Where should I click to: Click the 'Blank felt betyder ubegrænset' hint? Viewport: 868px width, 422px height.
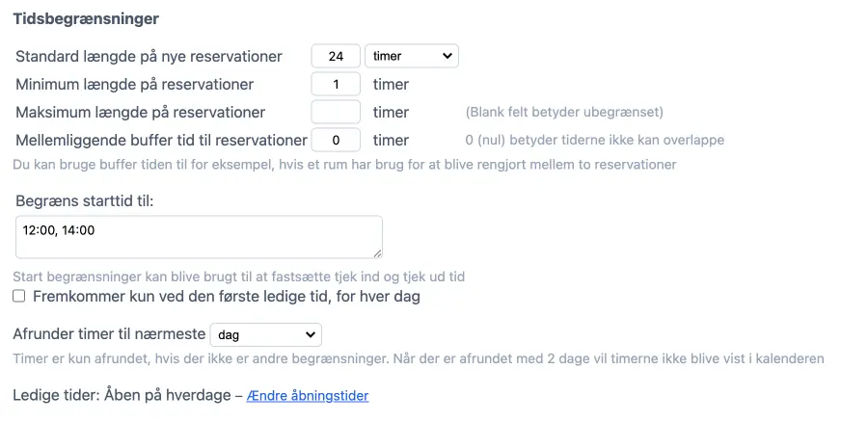pyautogui.click(x=564, y=112)
